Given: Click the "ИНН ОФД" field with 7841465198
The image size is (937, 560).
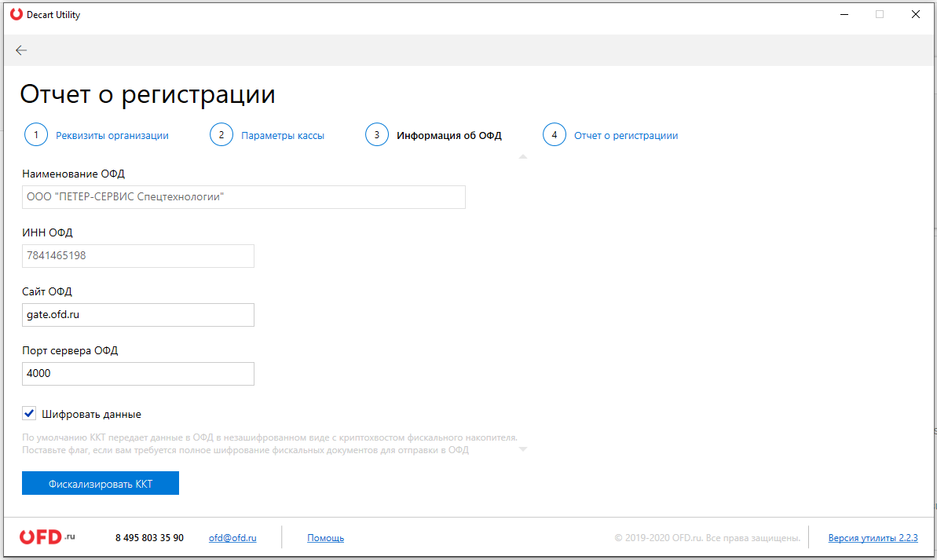Looking at the screenshot, I should pos(138,256).
